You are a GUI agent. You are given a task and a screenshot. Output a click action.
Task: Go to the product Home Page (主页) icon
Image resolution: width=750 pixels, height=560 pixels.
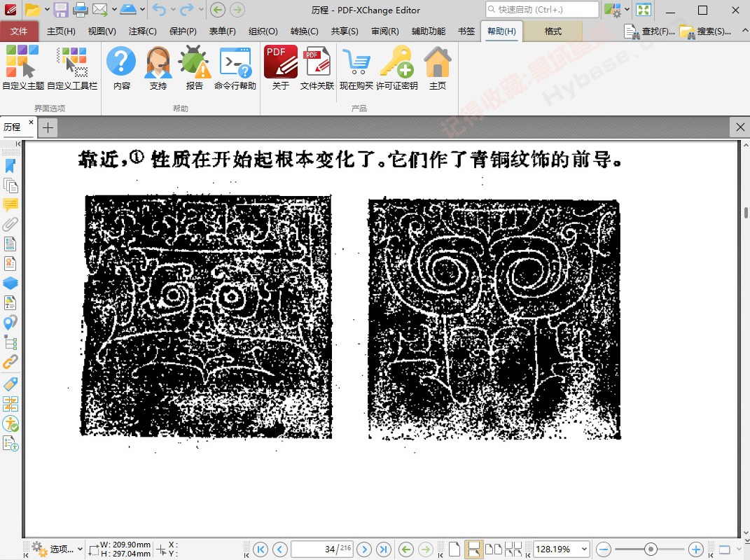click(x=437, y=68)
